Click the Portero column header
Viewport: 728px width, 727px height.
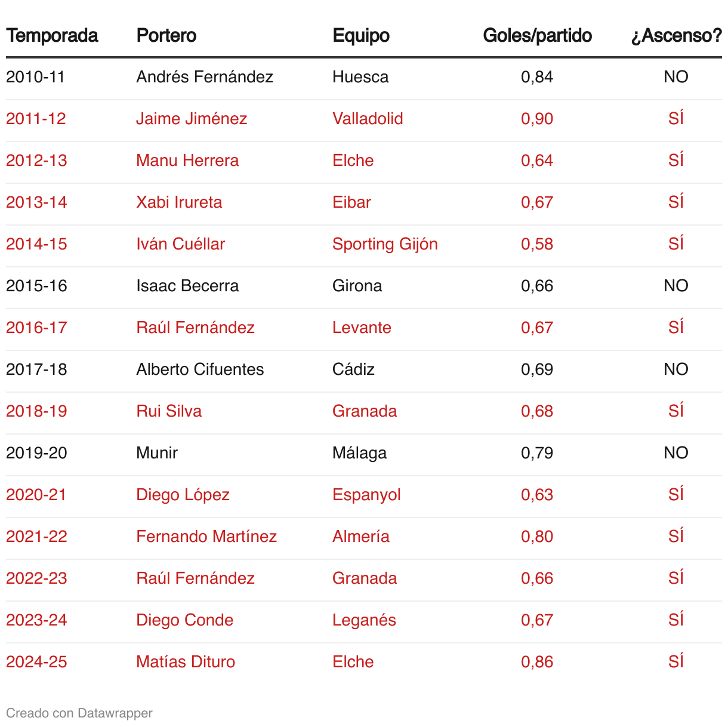[166, 35]
